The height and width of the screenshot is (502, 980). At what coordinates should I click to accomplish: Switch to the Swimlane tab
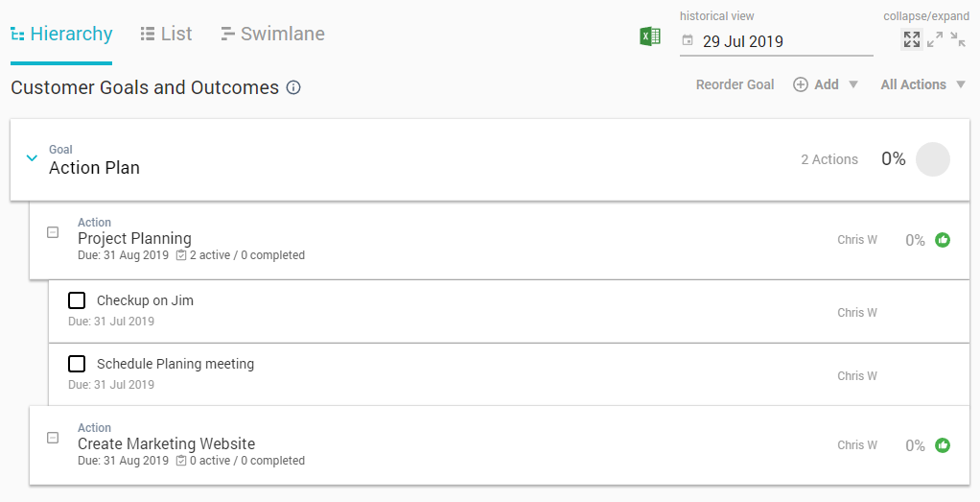[272, 34]
